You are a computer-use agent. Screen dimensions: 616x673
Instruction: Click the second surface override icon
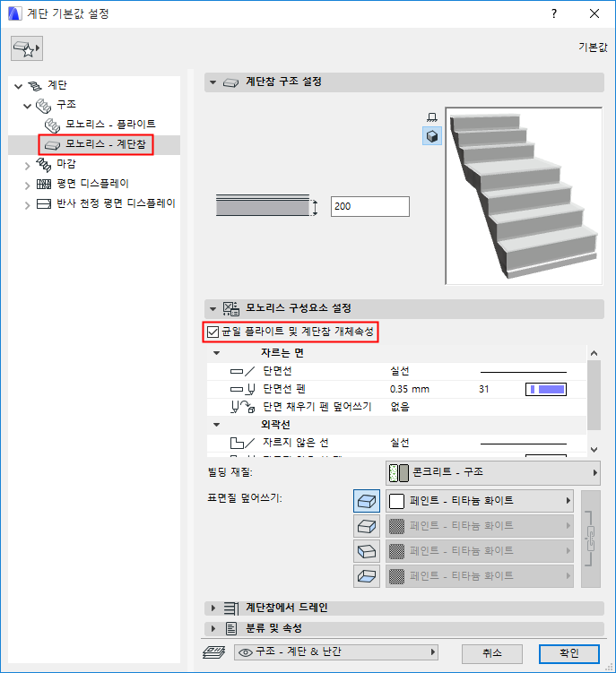367,526
